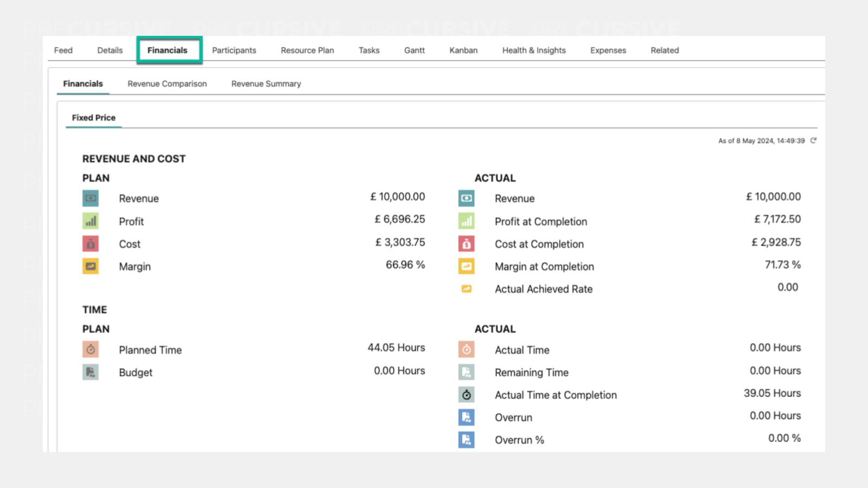Click the green Profit bar chart icon
This screenshot has width=868, height=488.
click(x=91, y=221)
